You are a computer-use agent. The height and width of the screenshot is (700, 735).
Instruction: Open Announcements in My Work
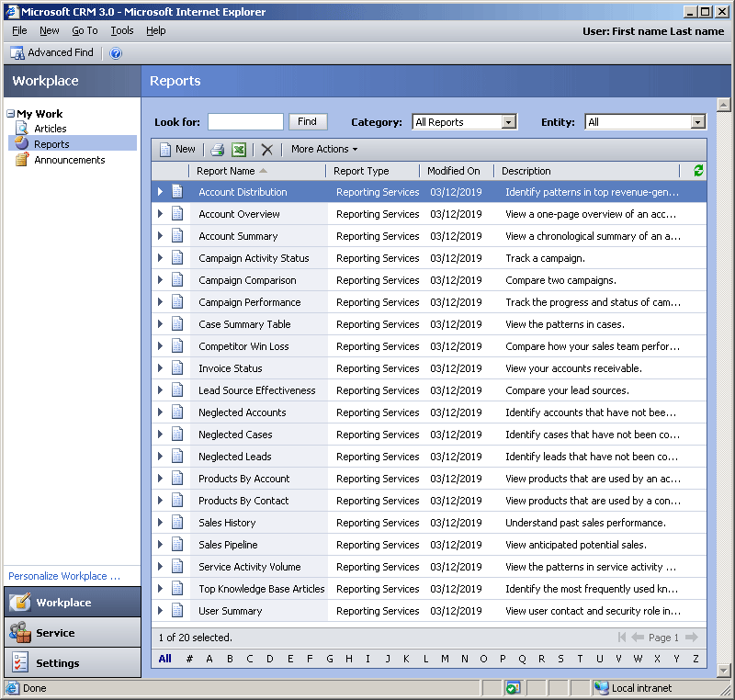(x=70, y=160)
